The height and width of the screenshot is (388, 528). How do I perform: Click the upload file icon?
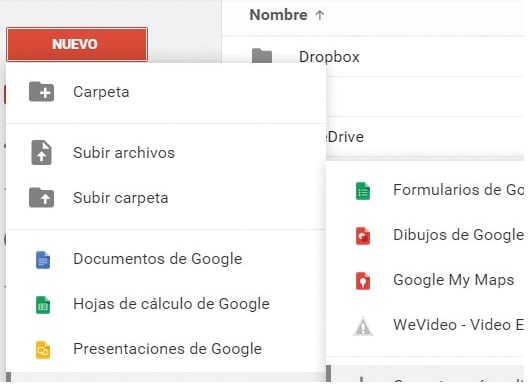pos(41,153)
